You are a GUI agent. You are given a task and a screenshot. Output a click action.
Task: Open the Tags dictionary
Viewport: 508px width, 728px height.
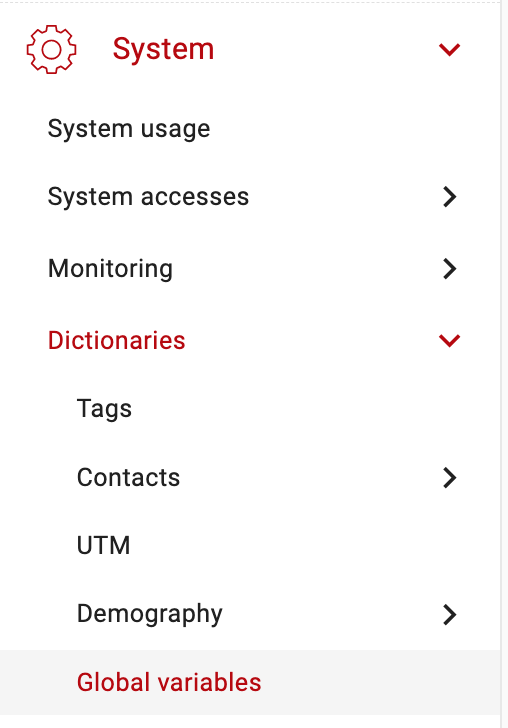pyautogui.click(x=104, y=409)
